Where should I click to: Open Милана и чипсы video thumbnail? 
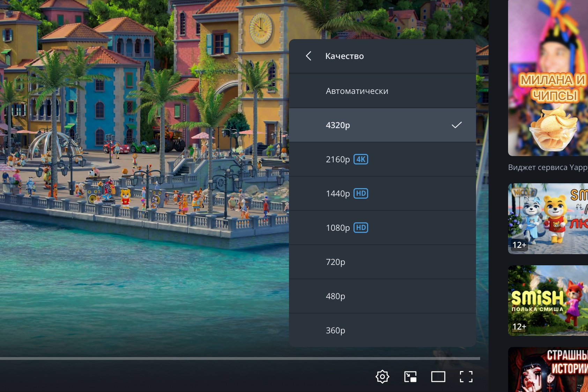(548, 78)
